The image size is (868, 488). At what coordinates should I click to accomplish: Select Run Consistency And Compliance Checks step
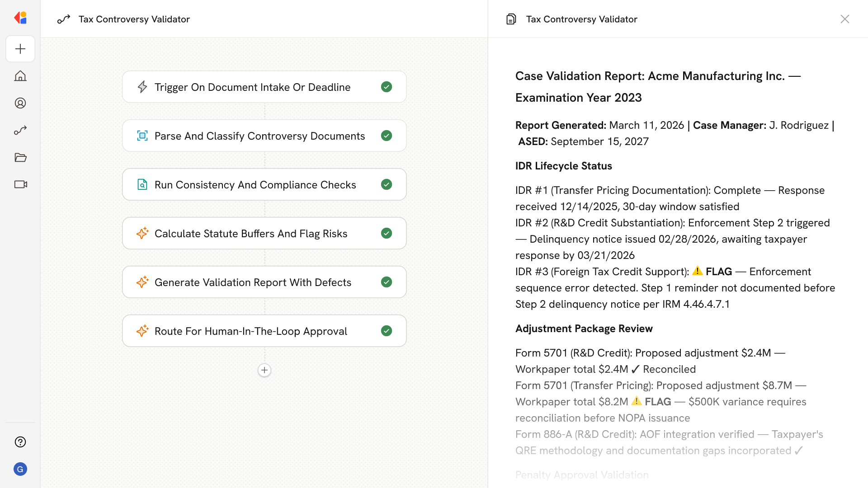pos(255,185)
